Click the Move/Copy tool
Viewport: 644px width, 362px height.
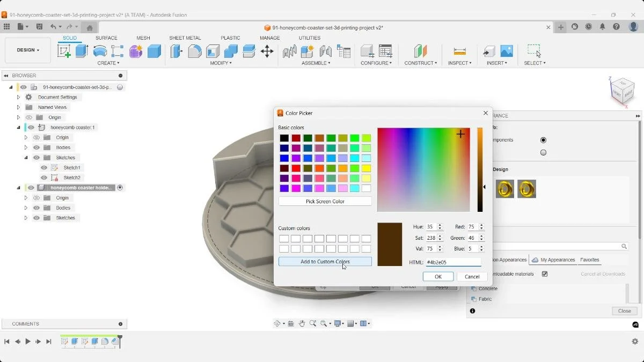tap(267, 51)
